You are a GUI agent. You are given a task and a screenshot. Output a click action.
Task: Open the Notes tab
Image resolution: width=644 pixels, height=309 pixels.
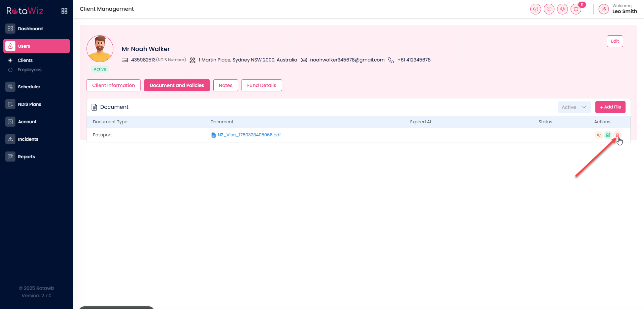coord(225,85)
